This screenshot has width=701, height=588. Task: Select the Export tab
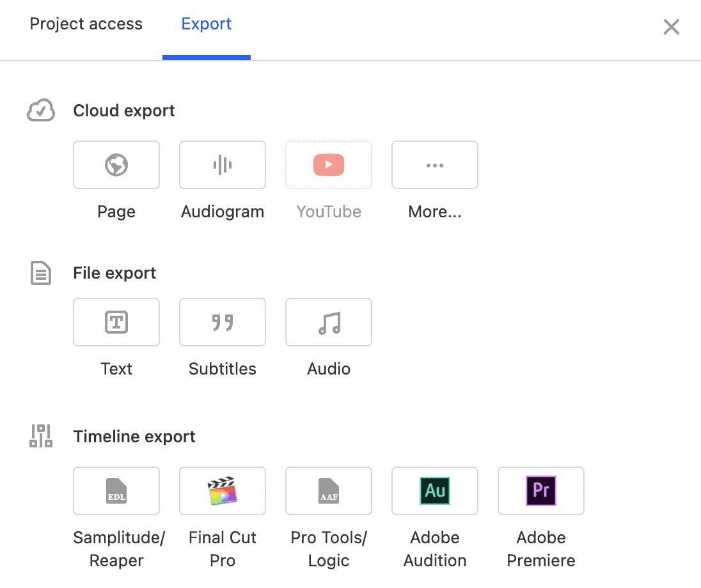pos(206,24)
